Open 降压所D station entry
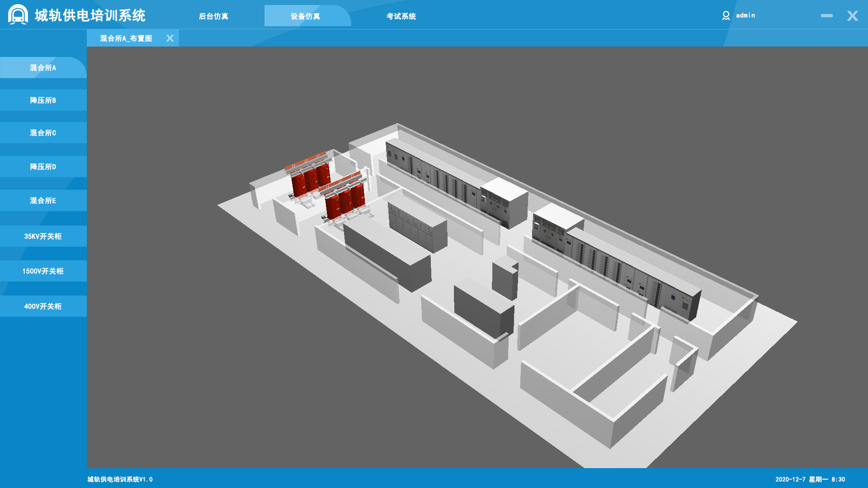This screenshot has width=868, height=488. [x=43, y=167]
